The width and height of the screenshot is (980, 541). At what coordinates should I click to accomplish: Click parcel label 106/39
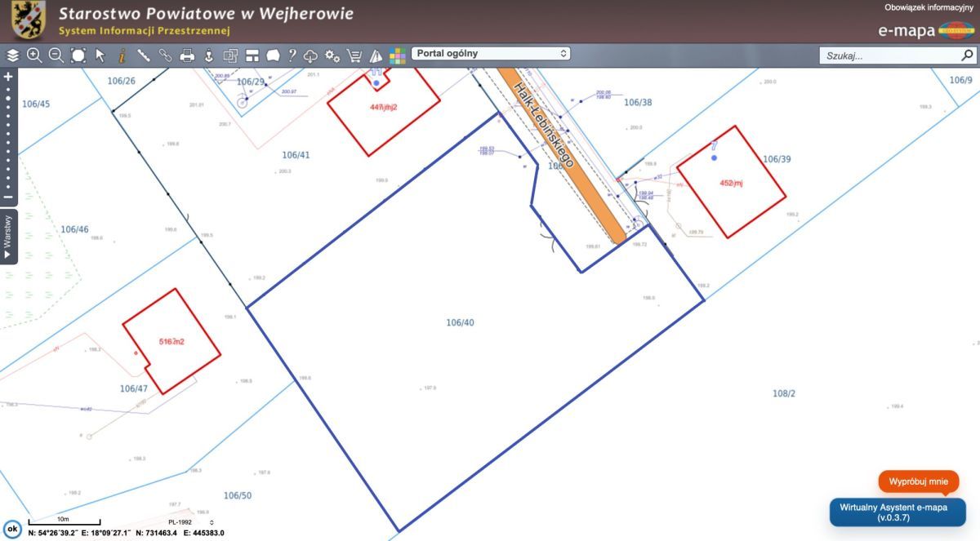pyautogui.click(x=777, y=159)
